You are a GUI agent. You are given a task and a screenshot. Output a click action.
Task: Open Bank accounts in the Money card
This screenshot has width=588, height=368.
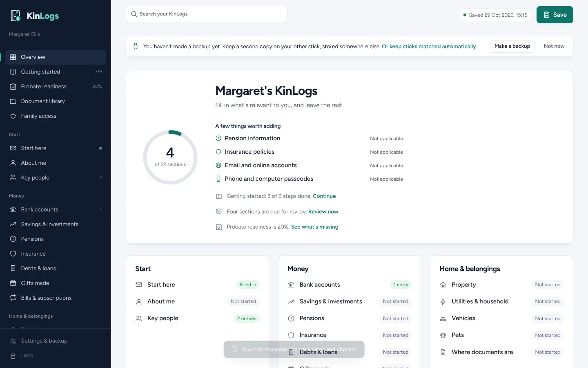[x=350, y=285]
